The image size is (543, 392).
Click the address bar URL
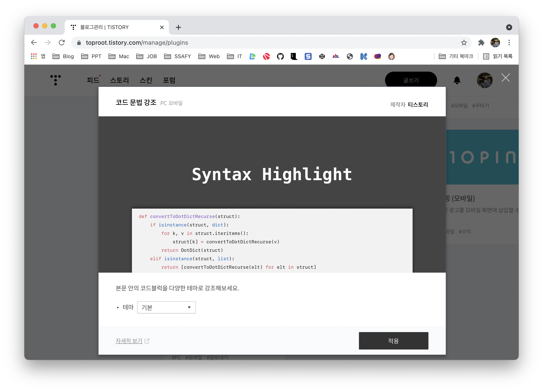click(x=137, y=43)
